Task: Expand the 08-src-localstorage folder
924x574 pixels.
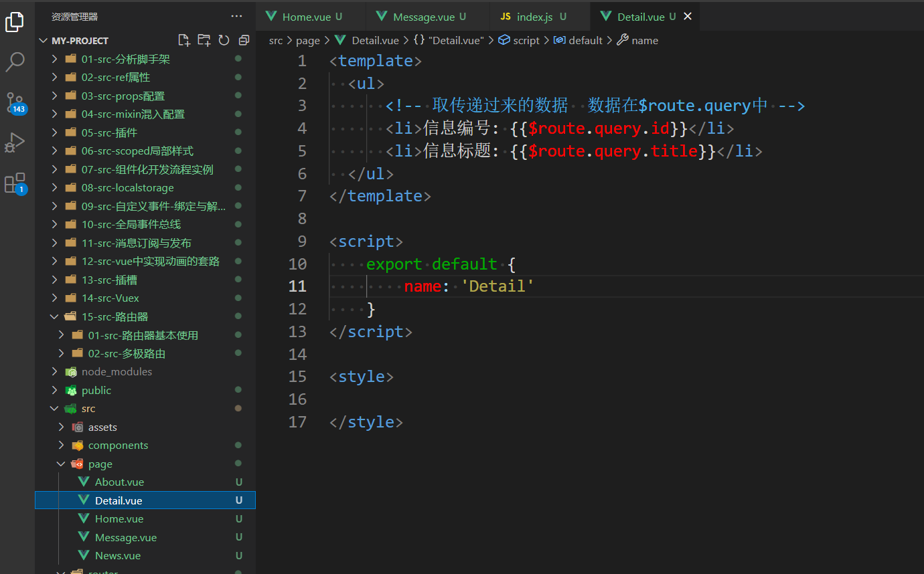Action: point(145,188)
